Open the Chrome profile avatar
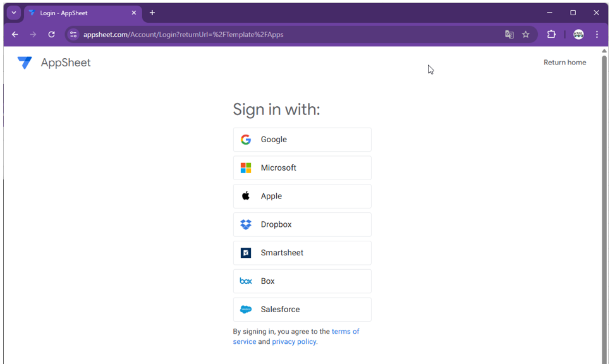 [x=578, y=35]
